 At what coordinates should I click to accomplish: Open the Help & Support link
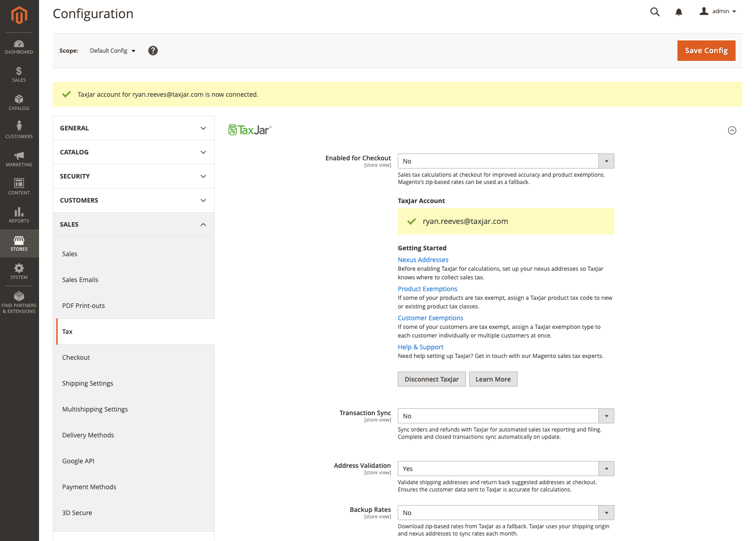[420, 347]
